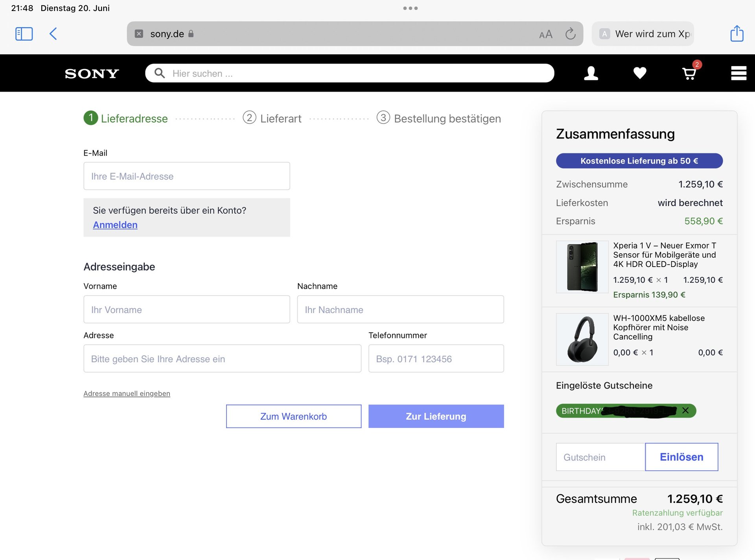The width and height of the screenshot is (755, 560).
Task: Select the Lieferart checkout step
Action: coord(272,118)
